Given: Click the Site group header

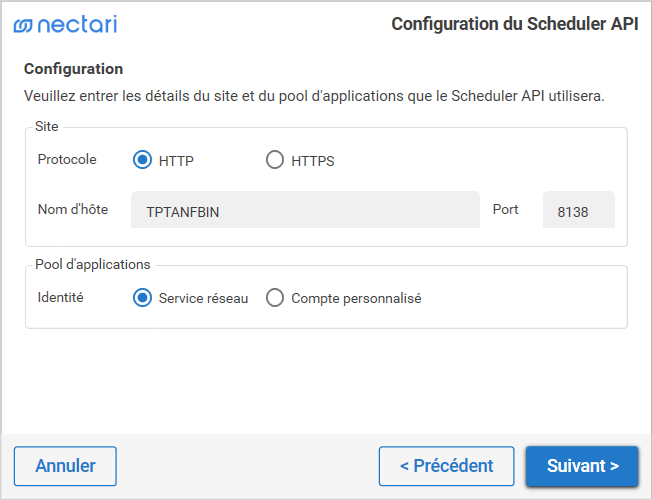Looking at the screenshot, I should [47, 128].
